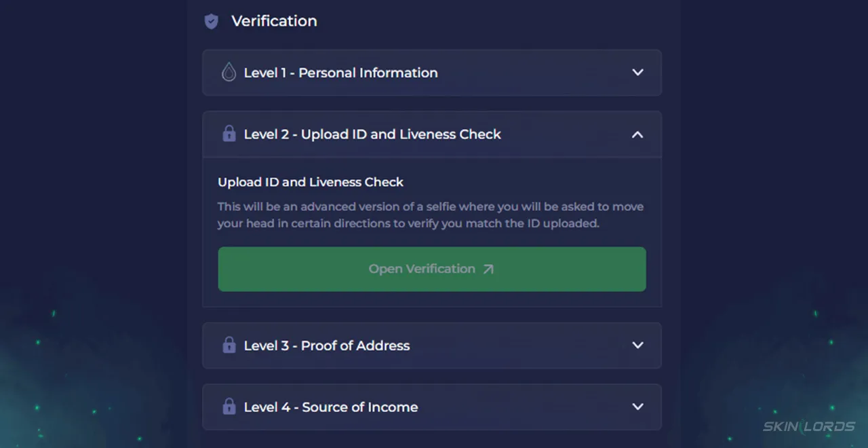The height and width of the screenshot is (448, 868).
Task: Expand Level 4 Source of Income chevron
Action: 637,407
